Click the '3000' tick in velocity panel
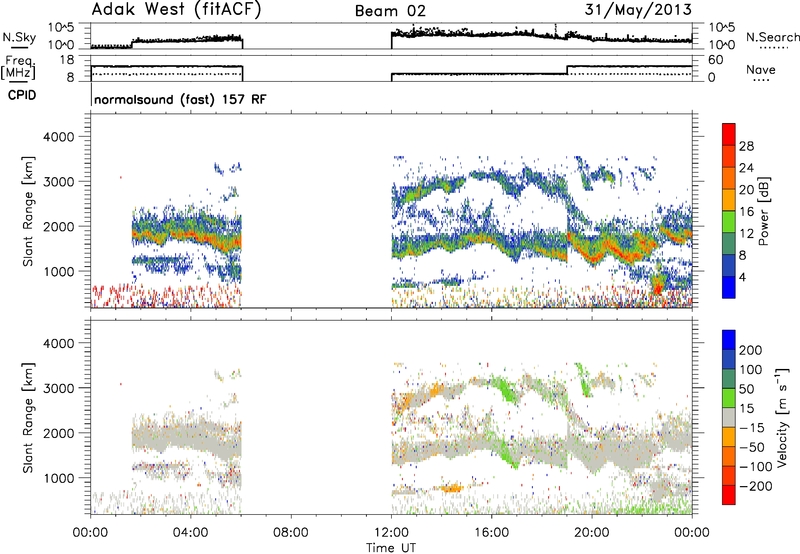 (59, 388)
